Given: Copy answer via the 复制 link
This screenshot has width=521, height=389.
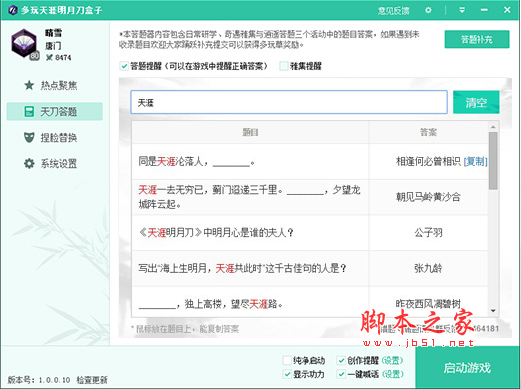Looking at the screenshot, I should tap(476, 162).
